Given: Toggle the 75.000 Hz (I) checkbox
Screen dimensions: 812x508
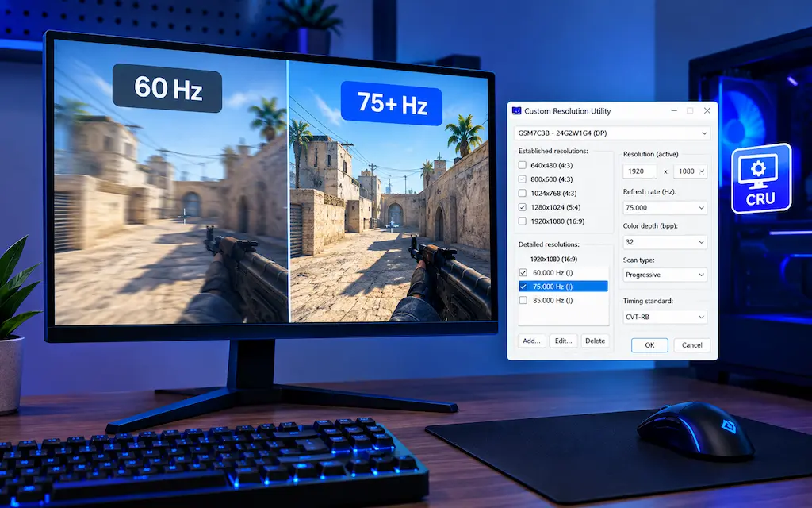Looking at the screenshot, I should [x=523, y=287].
